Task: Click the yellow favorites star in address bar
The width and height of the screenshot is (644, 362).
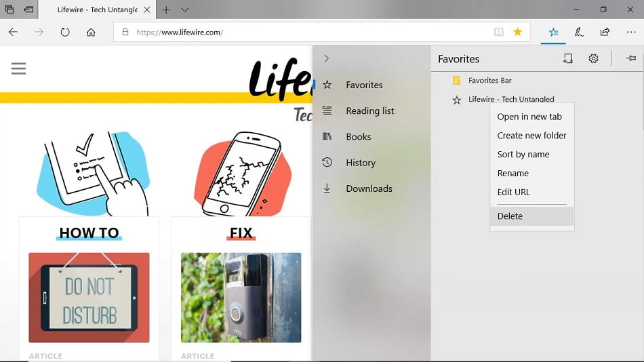Action: point(517,32)
